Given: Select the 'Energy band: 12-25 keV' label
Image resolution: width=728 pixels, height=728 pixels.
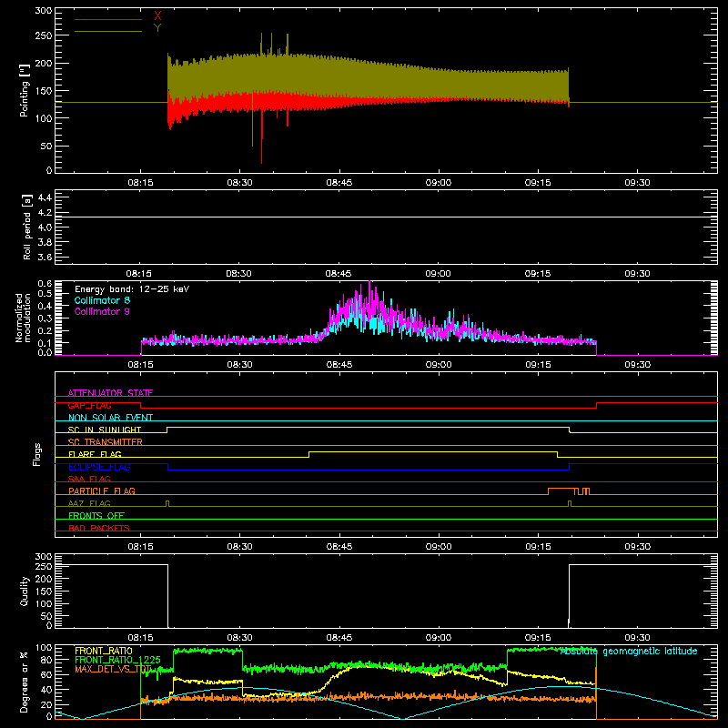Looking at the screenshot, I should (132, 289).
